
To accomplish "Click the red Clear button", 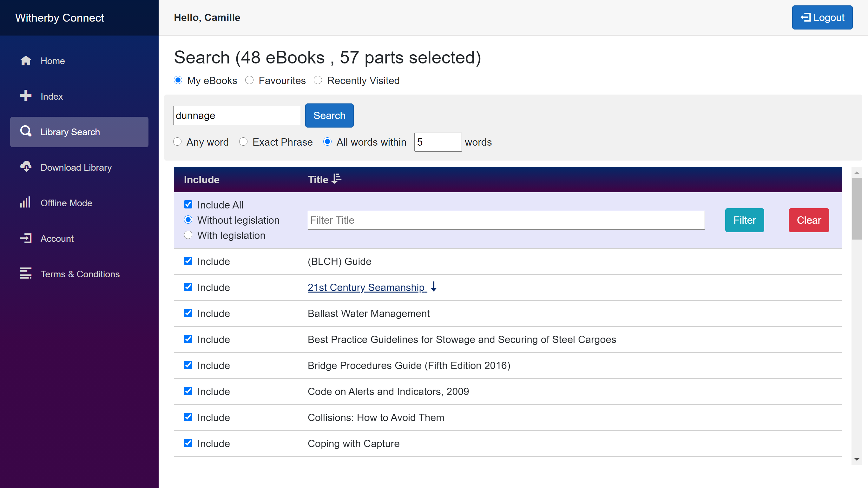I will click(808, 220).
